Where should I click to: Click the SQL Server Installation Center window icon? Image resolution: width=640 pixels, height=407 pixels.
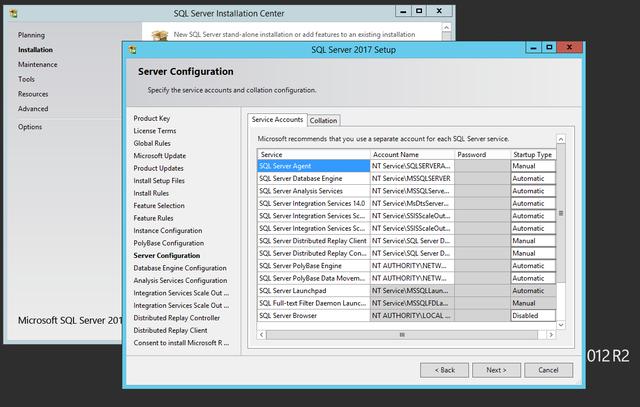pos(13,13)
